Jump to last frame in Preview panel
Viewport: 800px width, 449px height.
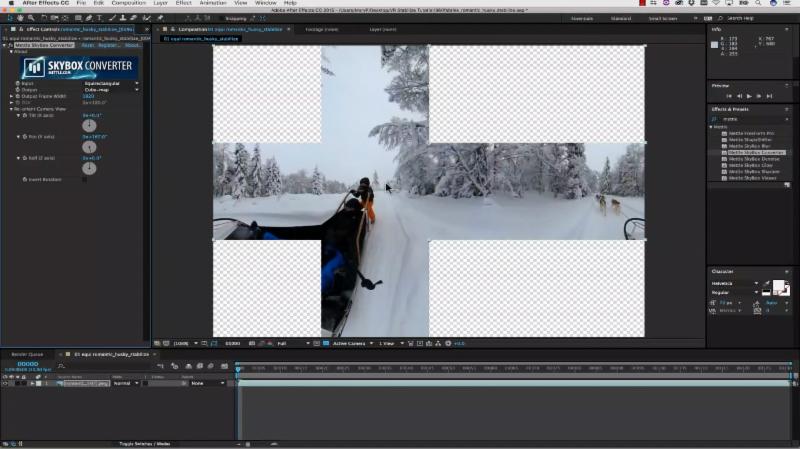click(x=771, y=96)
